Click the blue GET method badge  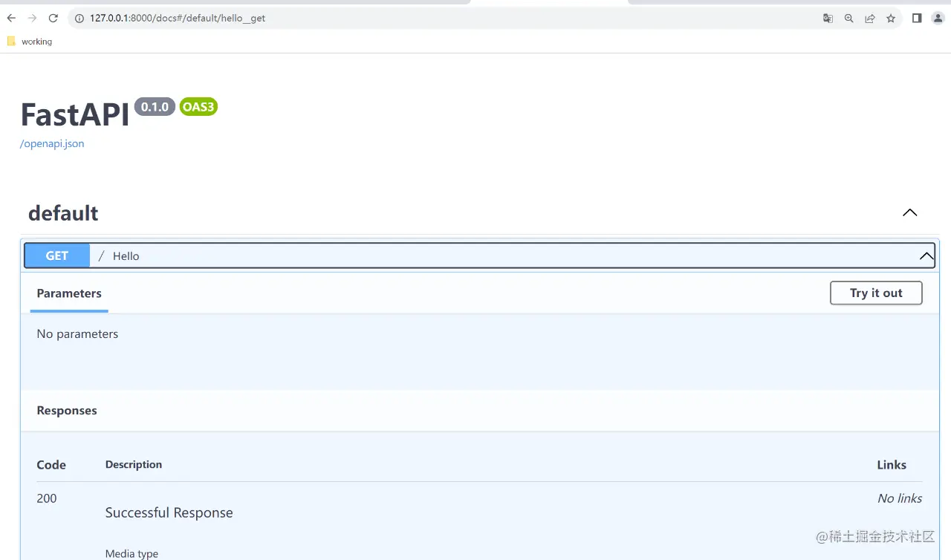coord(57,255)
